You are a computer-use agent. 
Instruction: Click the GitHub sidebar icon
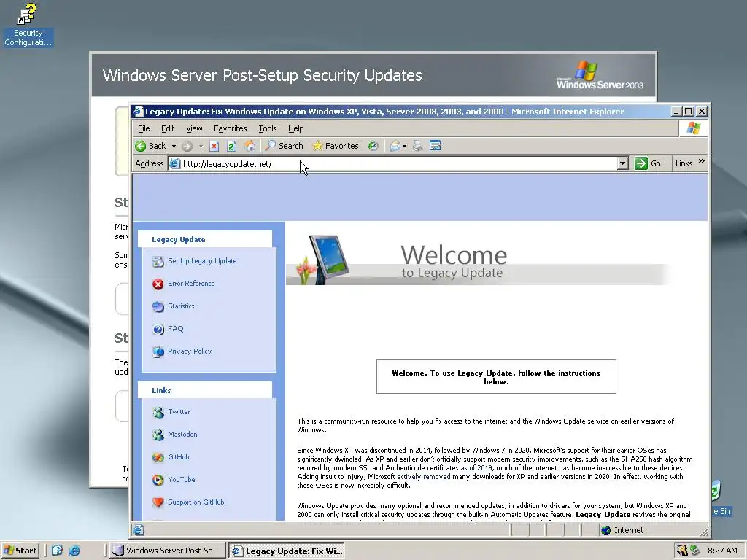158,457
